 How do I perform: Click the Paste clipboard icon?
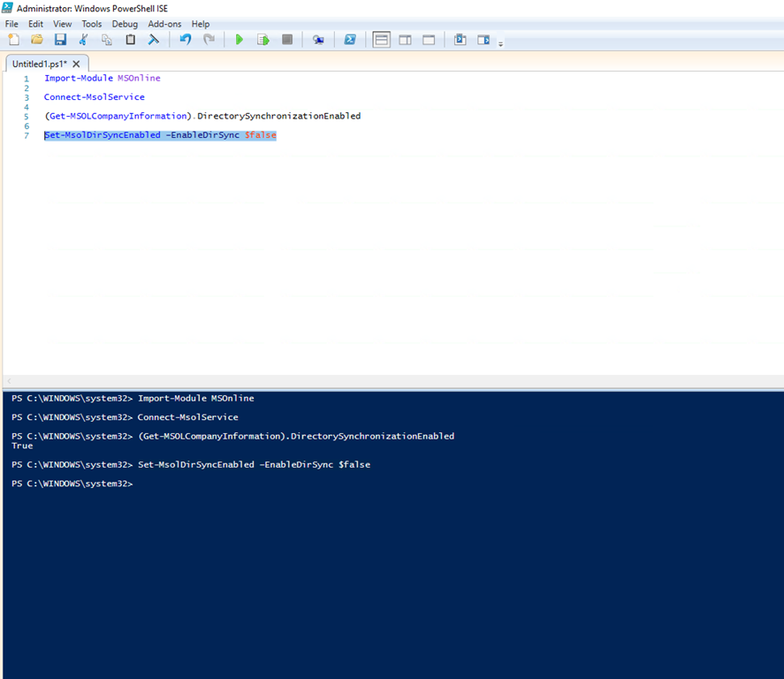131,40
